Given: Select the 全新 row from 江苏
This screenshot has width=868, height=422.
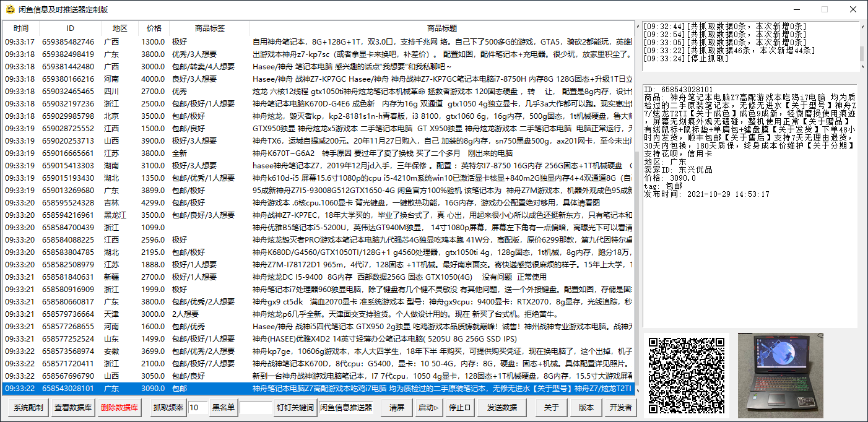Looking at the screenshot, I should click(x=318, y=153).
